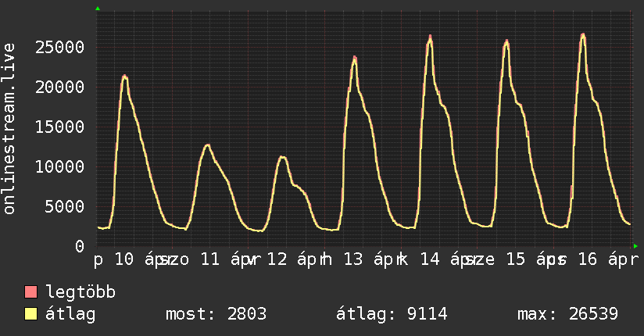This screenshot has width=644, height=336.
Task: Click the April 15 peak of the curve
Action: [506, 41]
